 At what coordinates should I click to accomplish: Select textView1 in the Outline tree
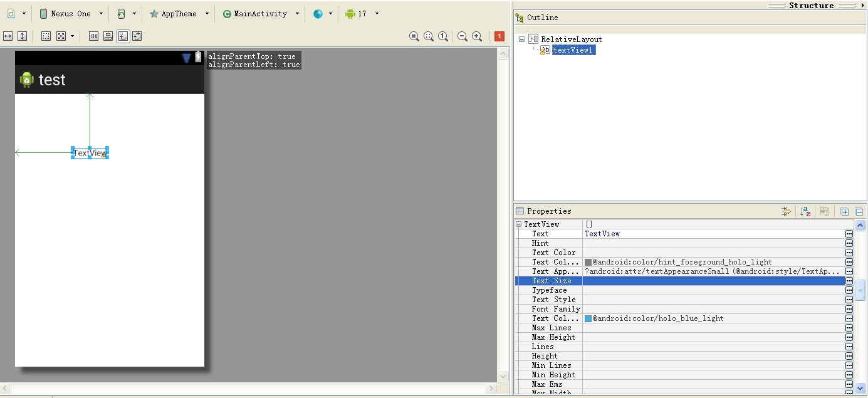click(x=573, y=50)
